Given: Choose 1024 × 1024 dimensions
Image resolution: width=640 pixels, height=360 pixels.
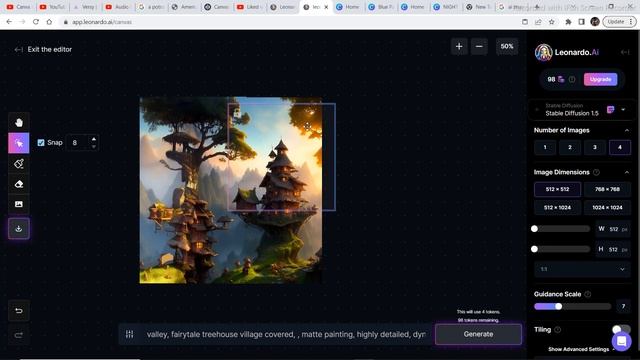Looking at the screenshot, I should pos(607,207).
